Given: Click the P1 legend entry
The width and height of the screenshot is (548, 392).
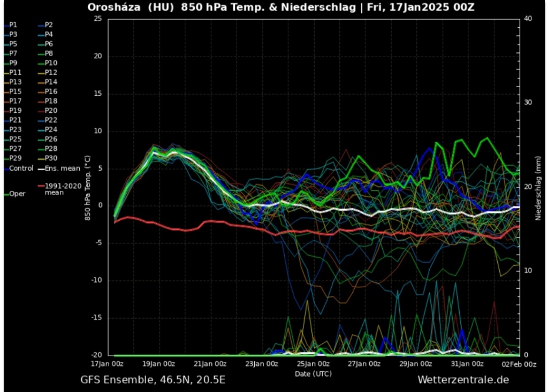Looking at the screenshot, I should point(13,25).
